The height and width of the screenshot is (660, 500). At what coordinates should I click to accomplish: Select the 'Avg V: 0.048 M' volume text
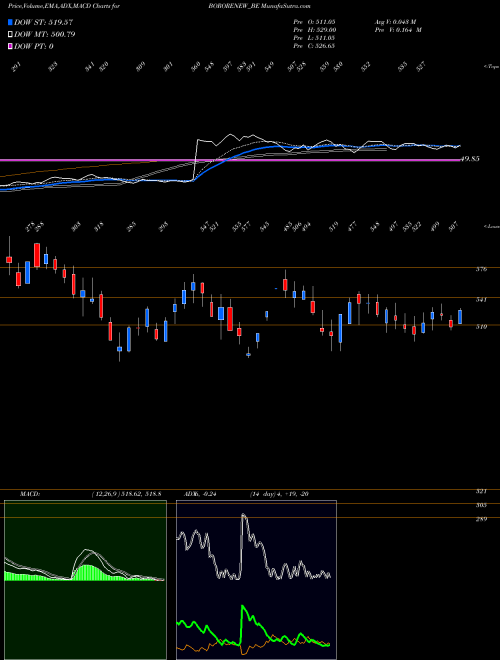pos(395,22)
